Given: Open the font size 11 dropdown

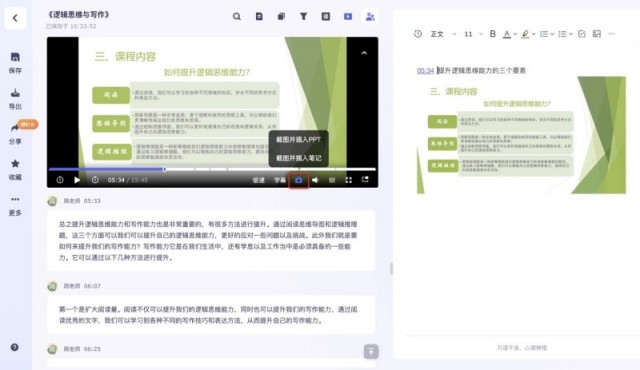Looking at the screenshot, I should (x=473, y=34).
